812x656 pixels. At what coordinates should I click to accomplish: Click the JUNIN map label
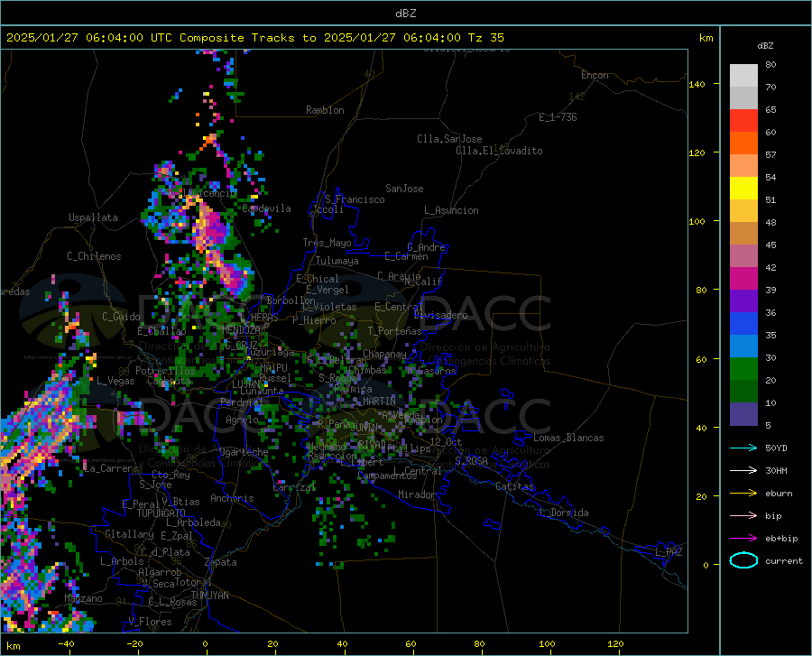pyautogui.click(x=364, y=427)
